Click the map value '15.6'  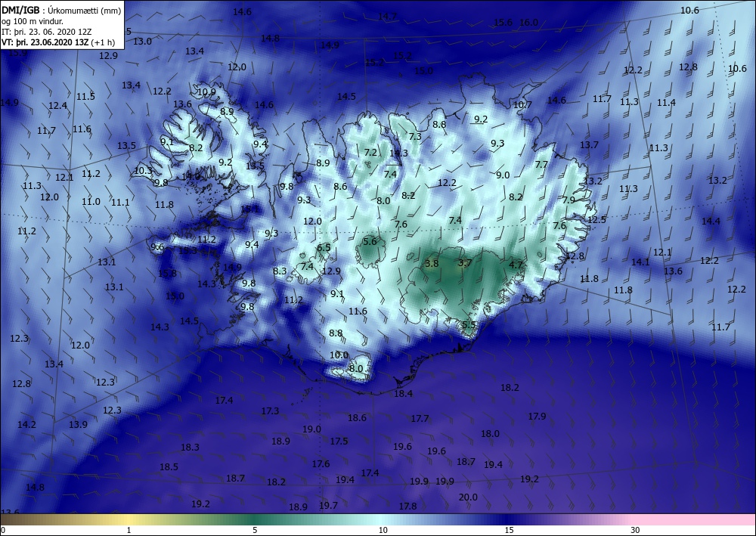click(503, 22)
